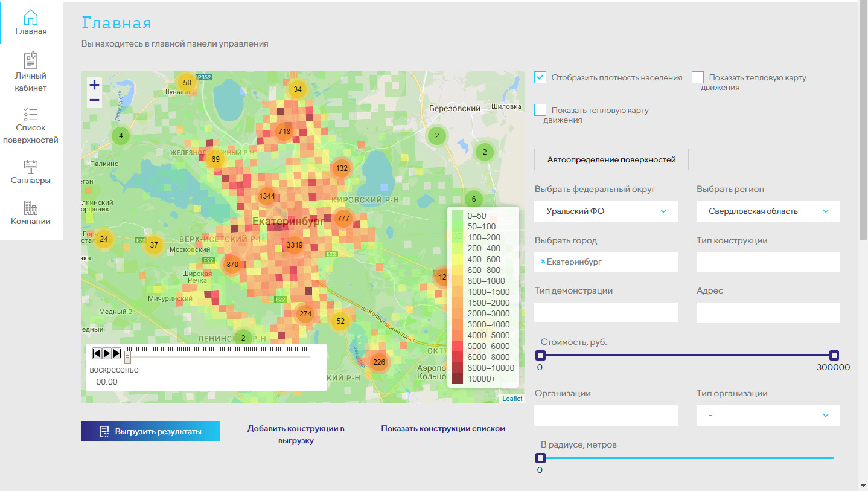Open Личный кабинет from the sidebar
The width and height of the screenshot is (868, 491).
coord(31,72)
